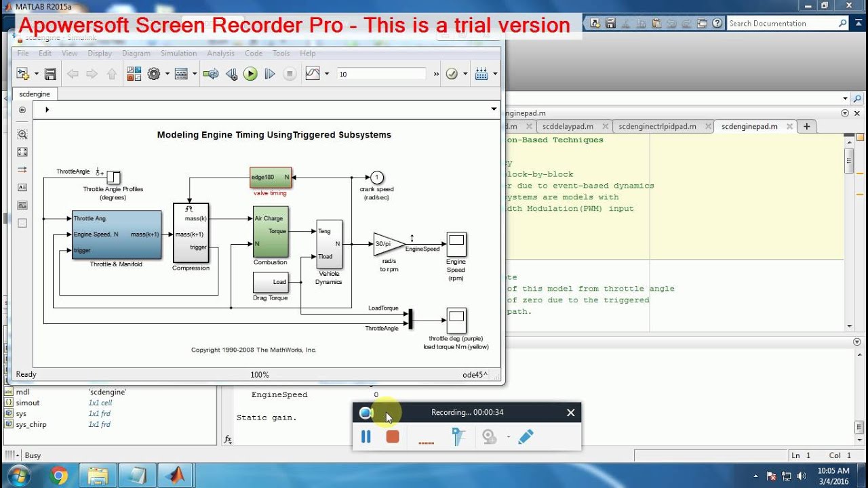Open the recorder webcam options dropdown arrow

(x=508, y=437)
